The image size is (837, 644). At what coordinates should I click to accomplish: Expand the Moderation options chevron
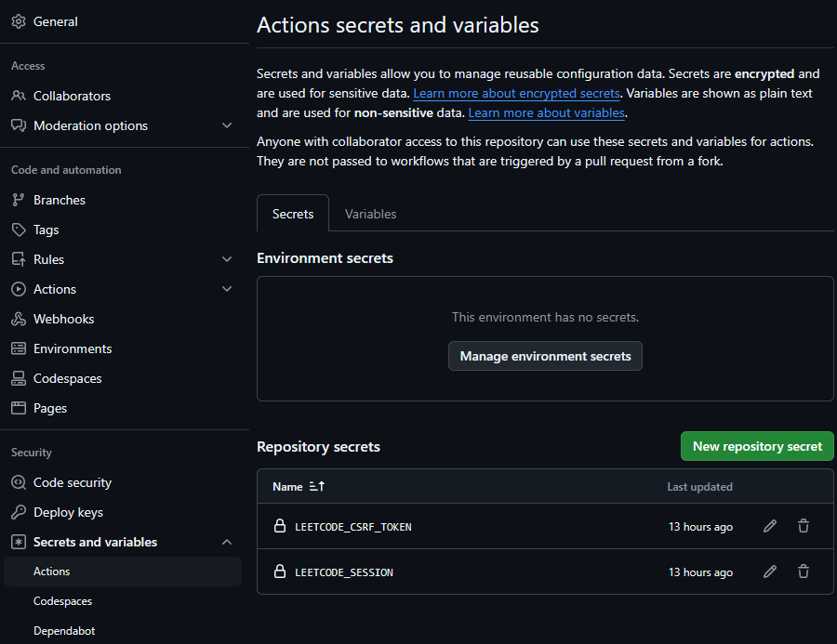click(227, 125)
